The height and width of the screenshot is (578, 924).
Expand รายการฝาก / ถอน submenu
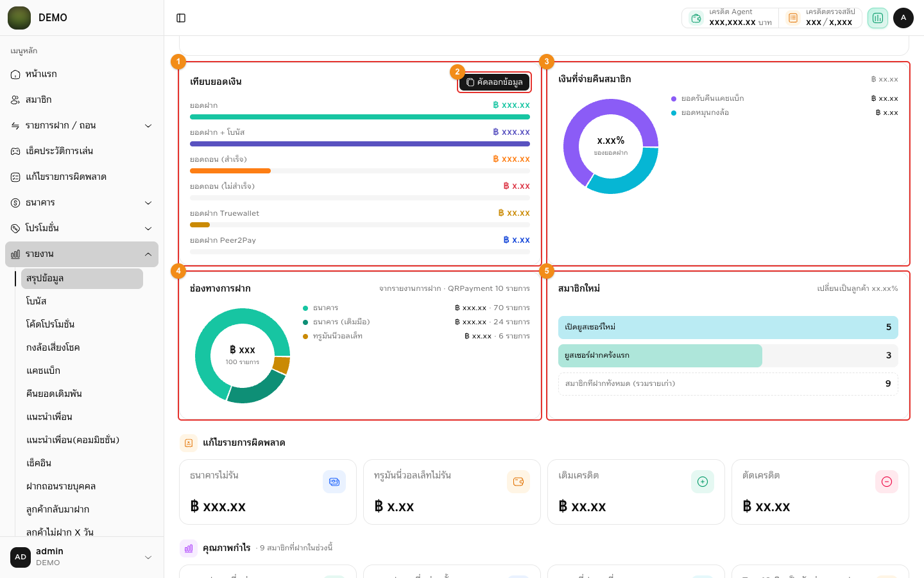(x=81, y=126)
